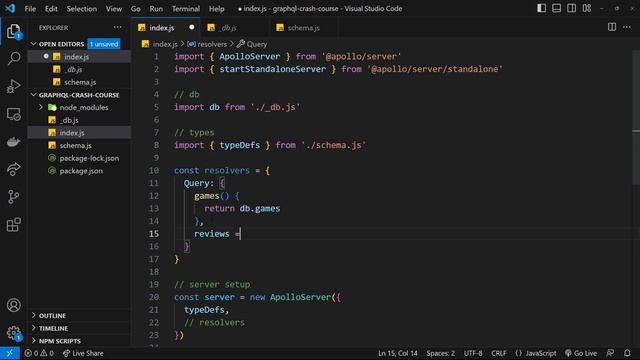
Task: Open the Extensions view icon
Action: (x=13, y=224)
